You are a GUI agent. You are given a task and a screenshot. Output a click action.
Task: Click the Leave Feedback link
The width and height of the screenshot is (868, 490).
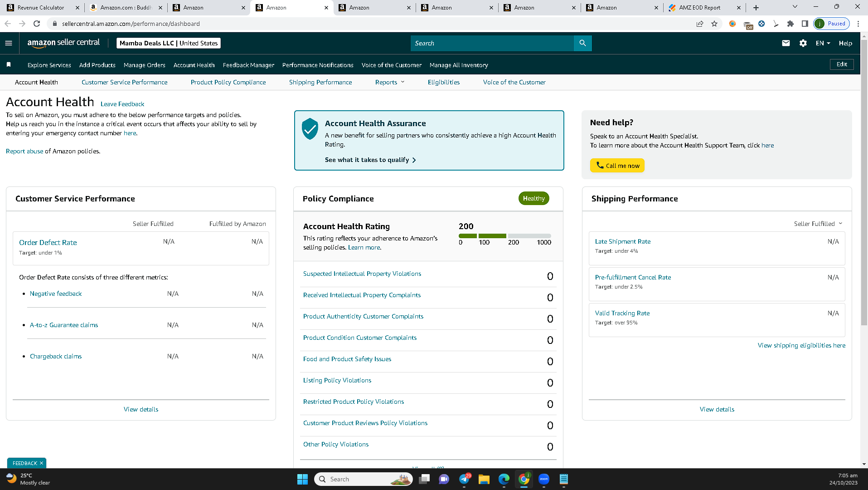pos(122,104)
